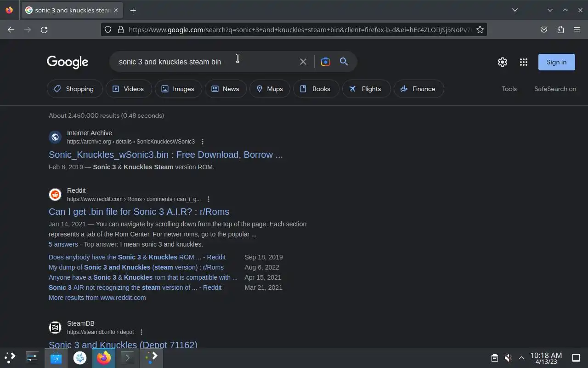Filter results by Books
Image resolution: width=588 pixels, height=368 pixels.
(x=316, y=89)
